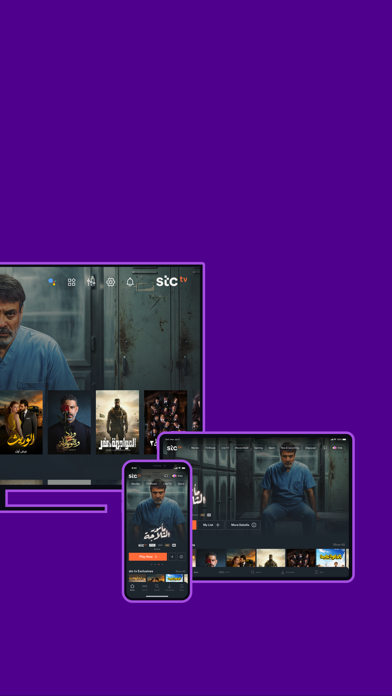Select the group-of-men poster on the TV
This screenshot has height=696, width=392.
(165, 422)
